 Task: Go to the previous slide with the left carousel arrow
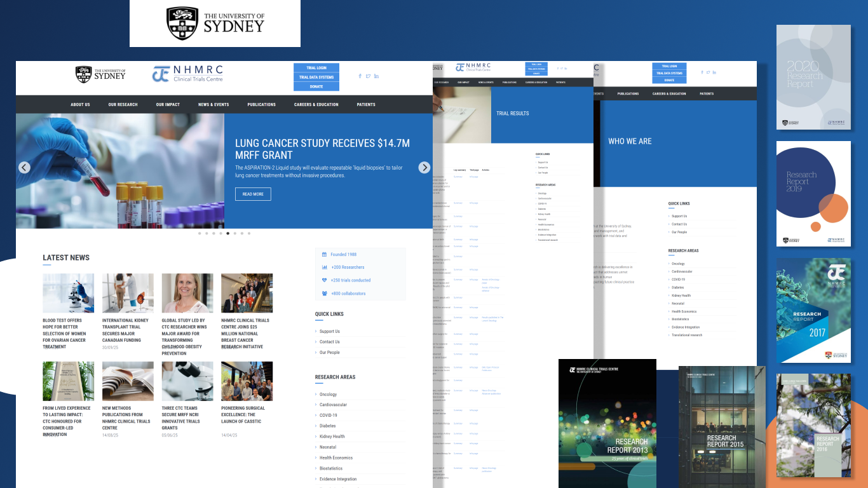[x=24, y=168]
